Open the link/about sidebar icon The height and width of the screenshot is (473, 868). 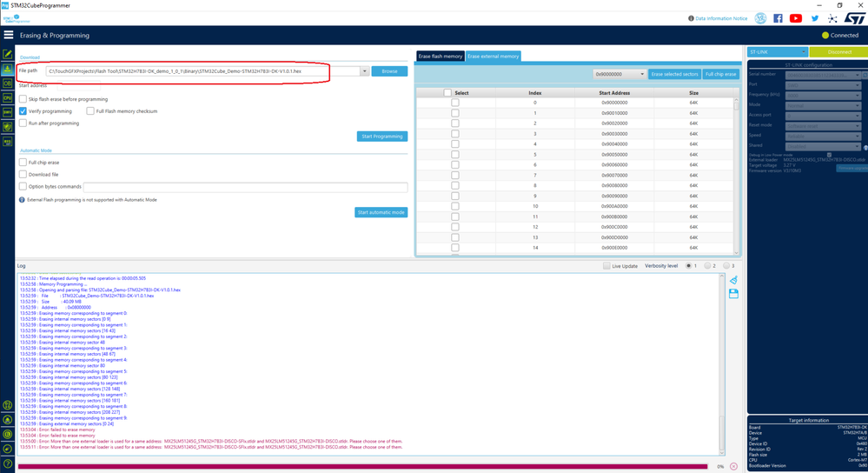(7, 449)
